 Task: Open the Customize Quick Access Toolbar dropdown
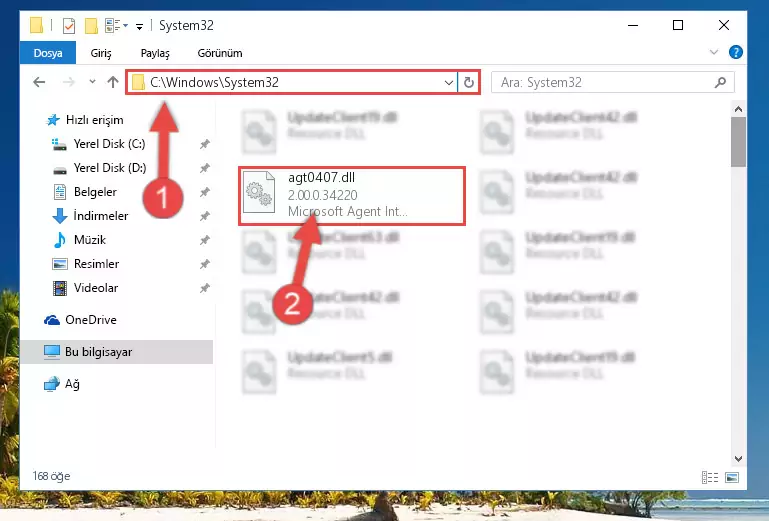(x=140, y=26)
